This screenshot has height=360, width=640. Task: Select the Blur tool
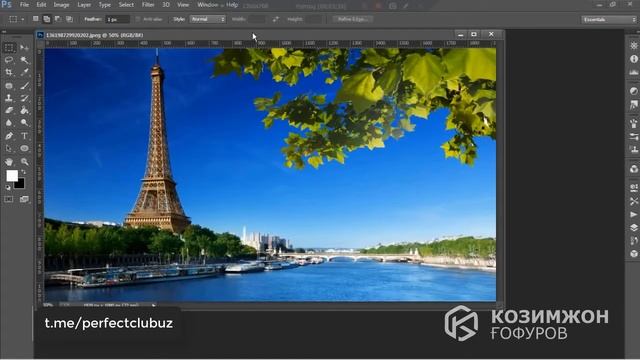tap(9, 122)
